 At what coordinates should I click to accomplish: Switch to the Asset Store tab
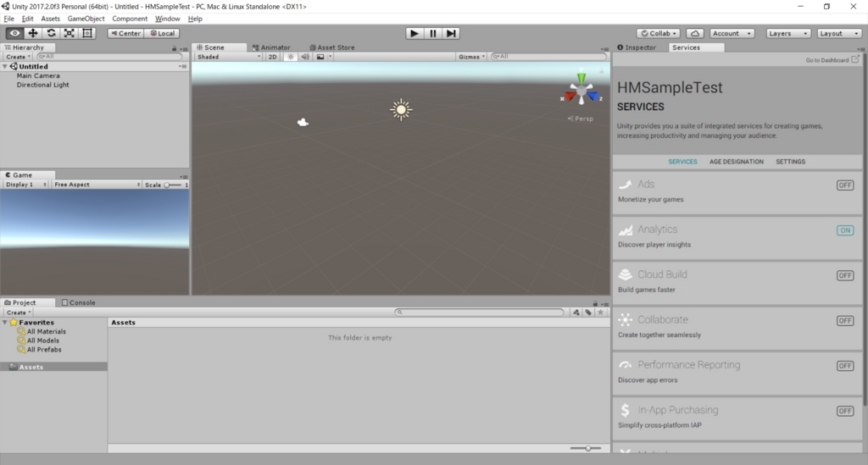tap(332, 47)
